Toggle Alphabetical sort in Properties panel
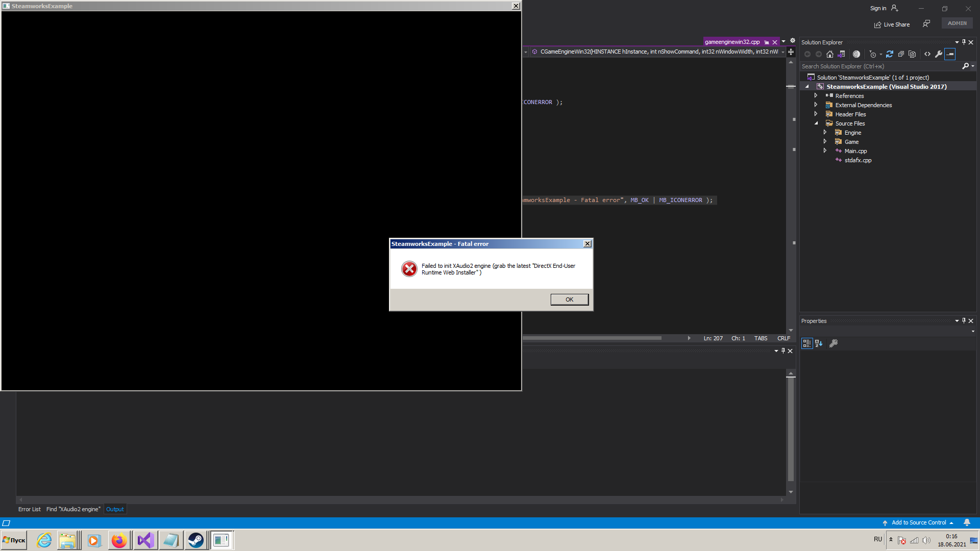The width and height of the screenshot is (980, 551). 819,343
